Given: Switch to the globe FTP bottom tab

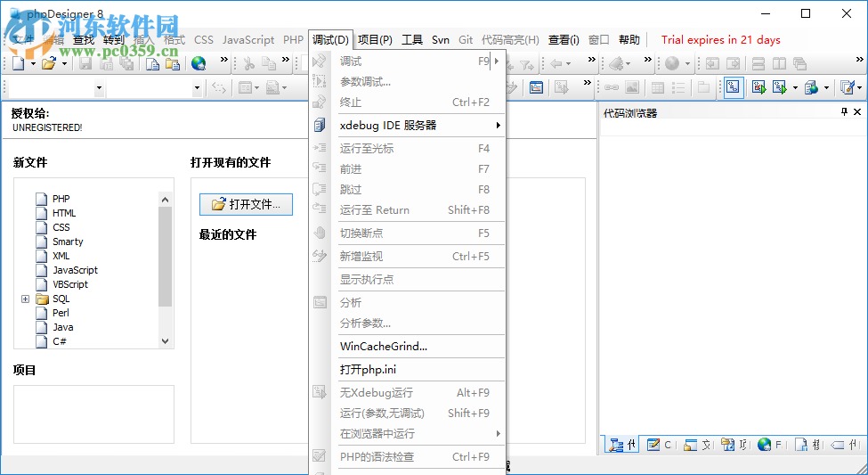Looking at the screenshot, I should 769,445.
